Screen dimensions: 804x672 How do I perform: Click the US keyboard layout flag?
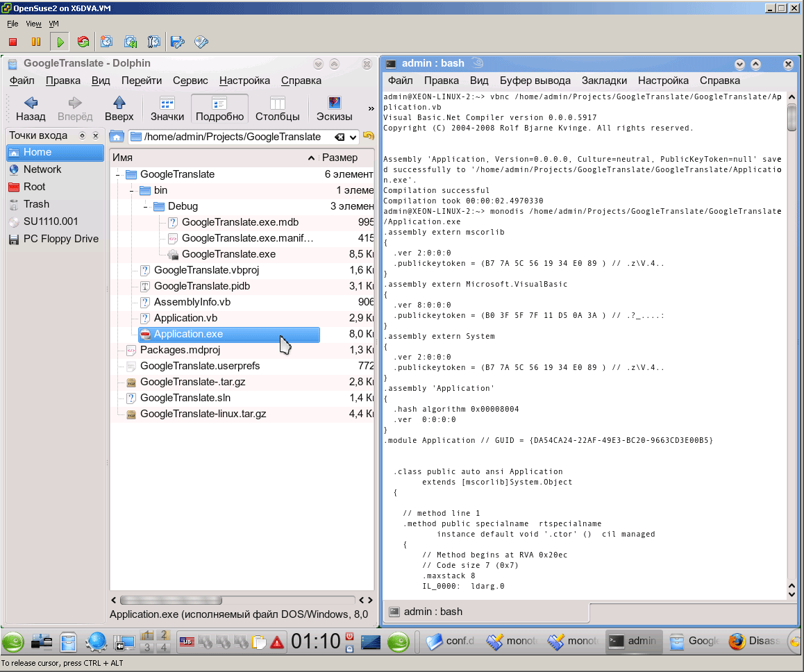[187, 641]
